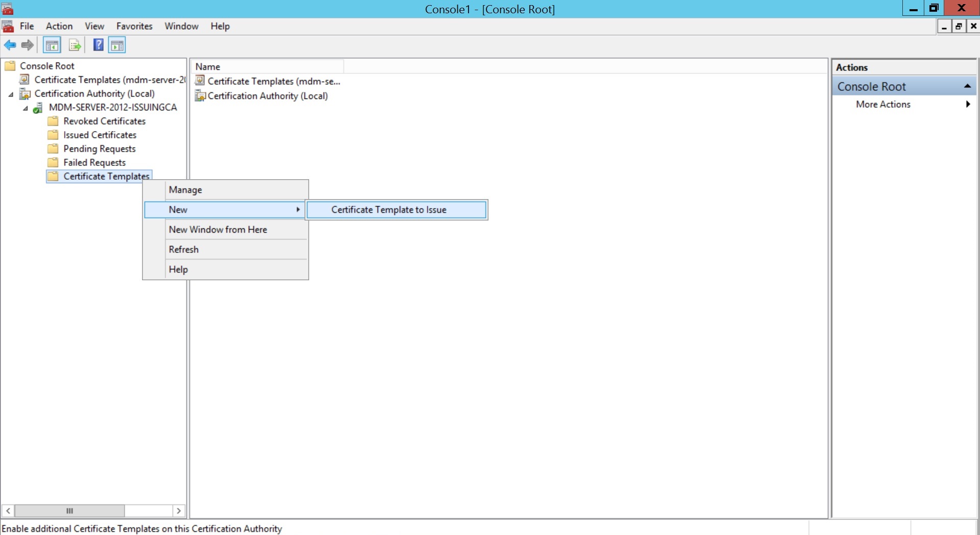Viewport: 980px width, 535px height.
Task: Collapse the Certification Authority (Local) tree node
Action: pos(10,94)
